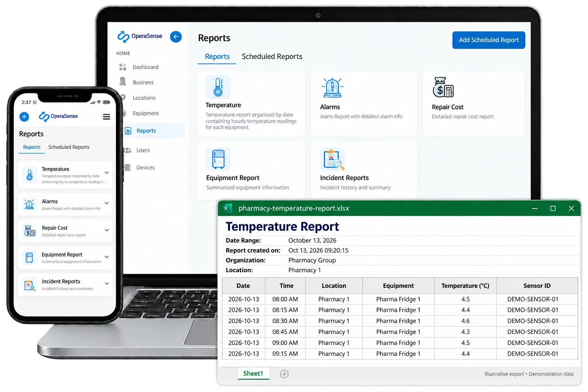Tap the OperaSense logo on the phone
This screenshot has width=588, height=392.
click(58, 116)
